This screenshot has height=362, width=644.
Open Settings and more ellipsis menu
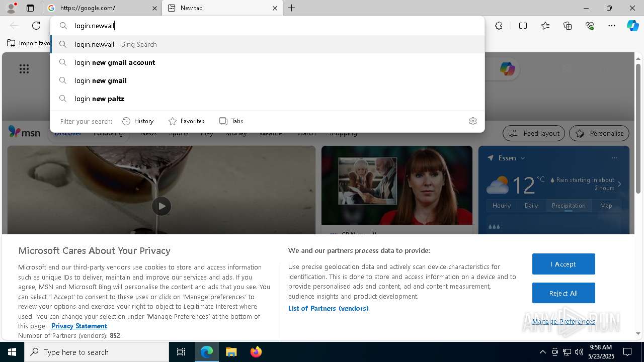click(x=612, y=26)
